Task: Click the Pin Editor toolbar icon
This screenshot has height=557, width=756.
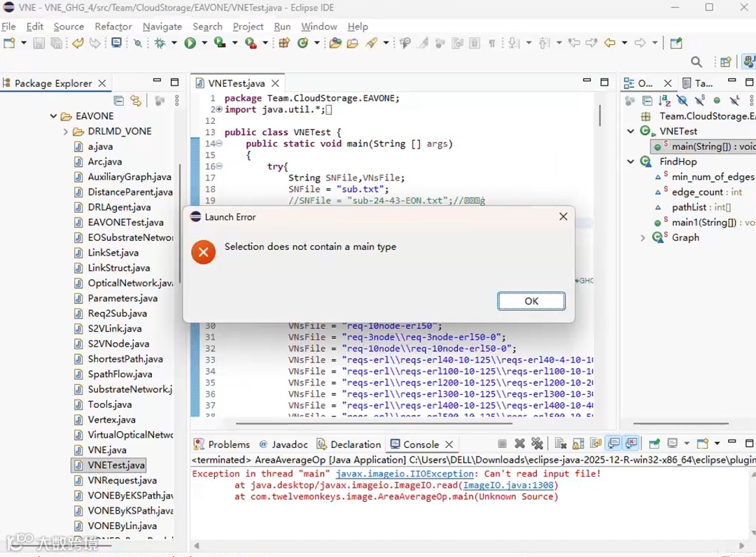Action: (x=676, y=43)
